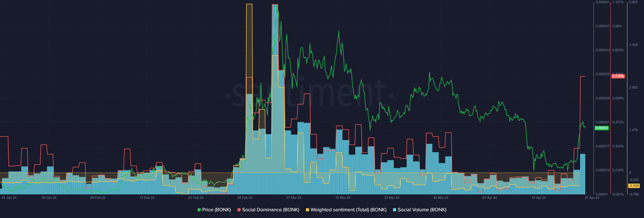The image size is (644, 218).
Task: Click the 21 Apr 24 date label
Action: click(592, 198)
